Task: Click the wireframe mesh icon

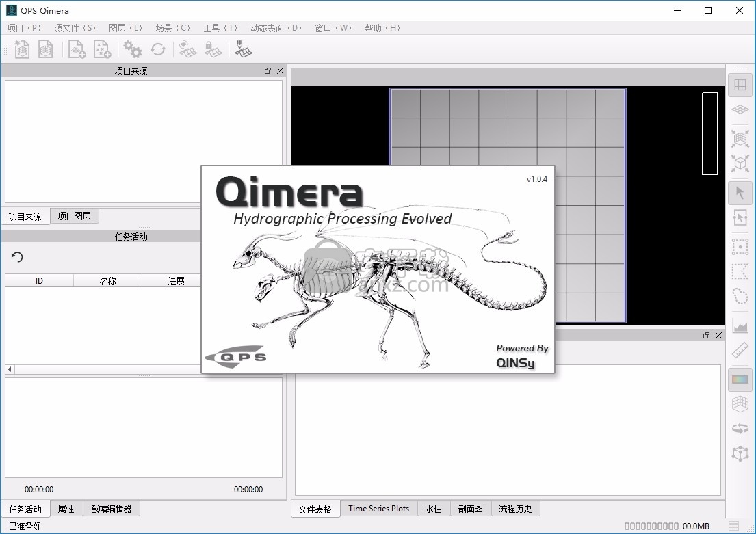Action: pos(740,404)
